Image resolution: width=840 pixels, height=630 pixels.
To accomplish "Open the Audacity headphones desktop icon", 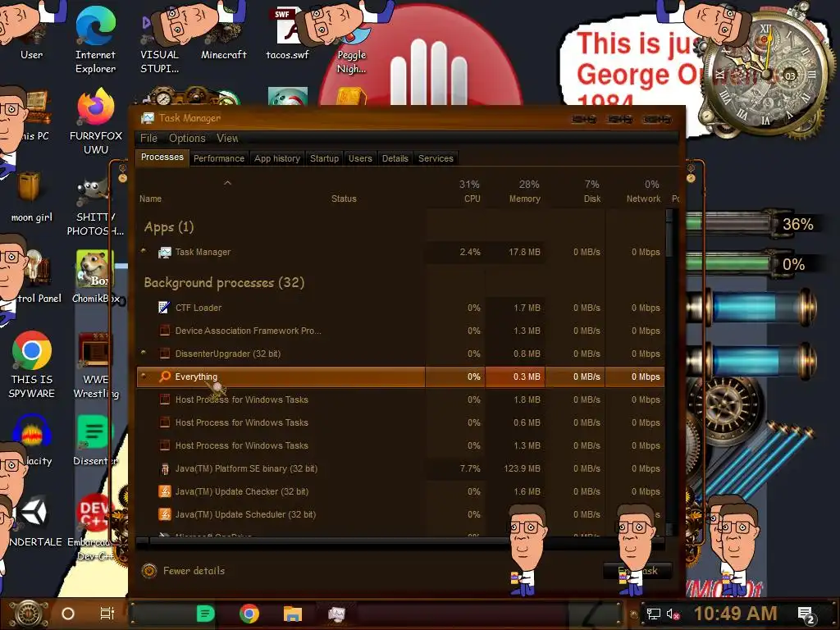I will (x=32, y=431).
